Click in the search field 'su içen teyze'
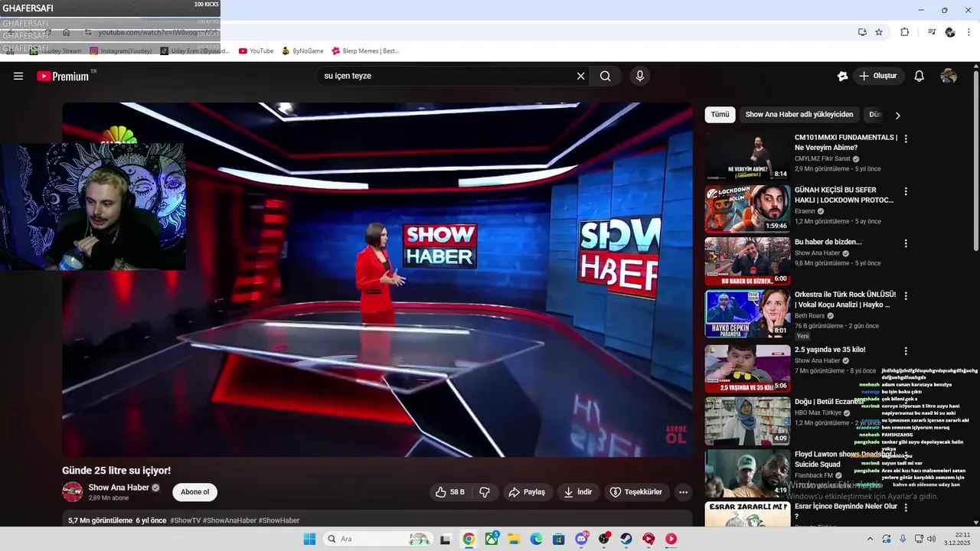This screenshot has height=551, width=980. tap(446, 76)
